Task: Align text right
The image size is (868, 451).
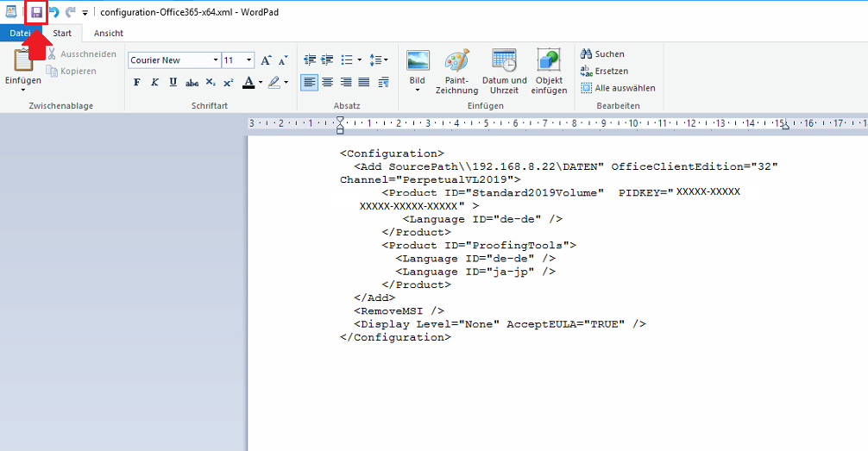Action: [x=346, y=83]
